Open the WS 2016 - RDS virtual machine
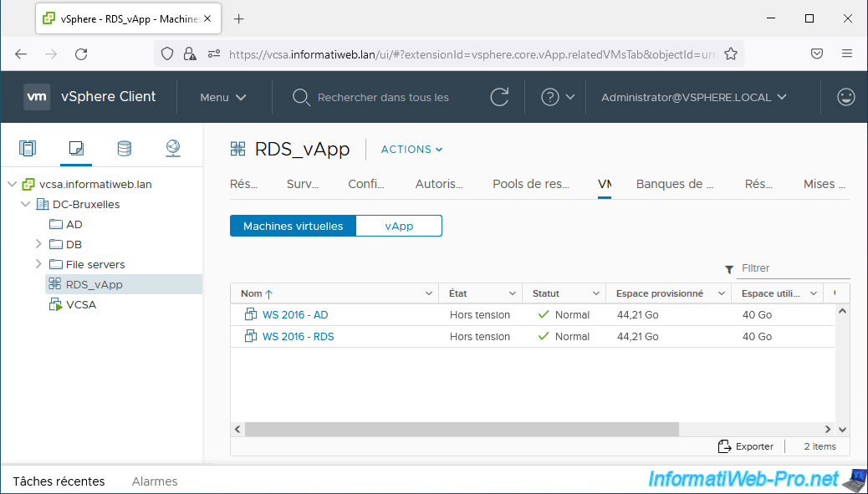The width and height of the screenshot is (868, 494). pyautogui.click(x=298, y=337)
